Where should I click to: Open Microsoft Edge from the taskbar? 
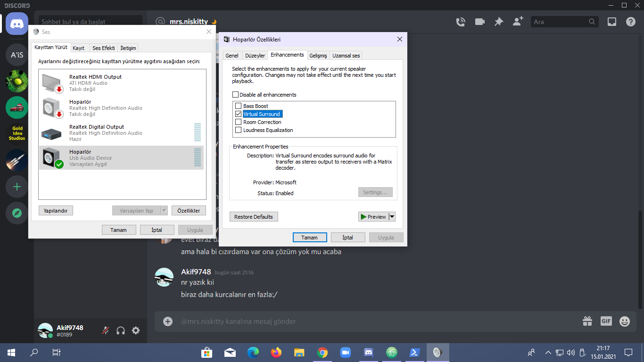(253, 353)
